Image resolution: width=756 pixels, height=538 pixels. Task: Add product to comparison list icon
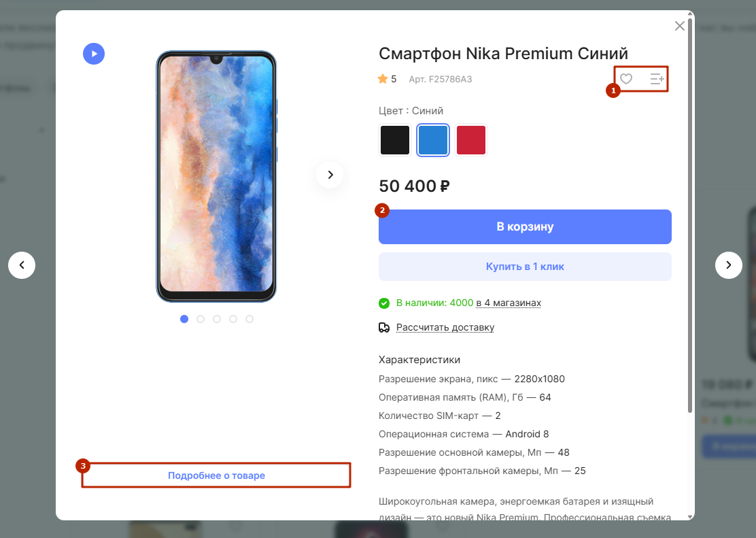pos(657,80)
